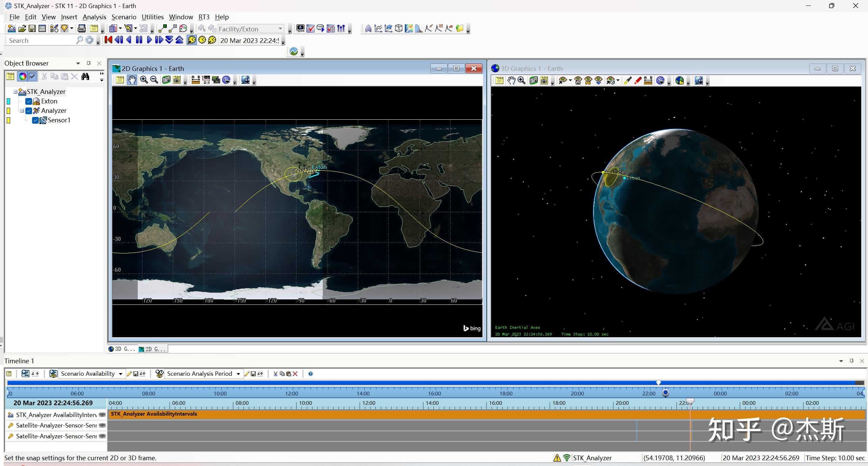Click the yellow color swatch beside Analyzer

click(9, 111)
